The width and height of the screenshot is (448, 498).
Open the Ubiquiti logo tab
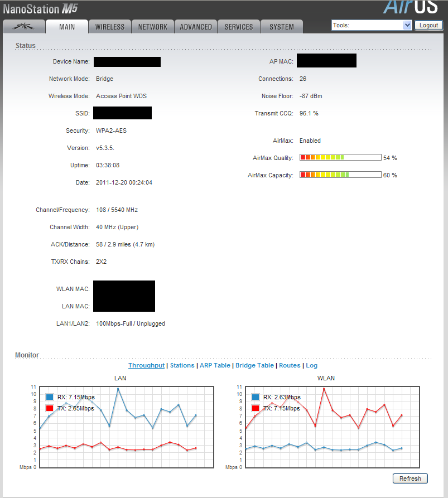click(x=23, y=27)
